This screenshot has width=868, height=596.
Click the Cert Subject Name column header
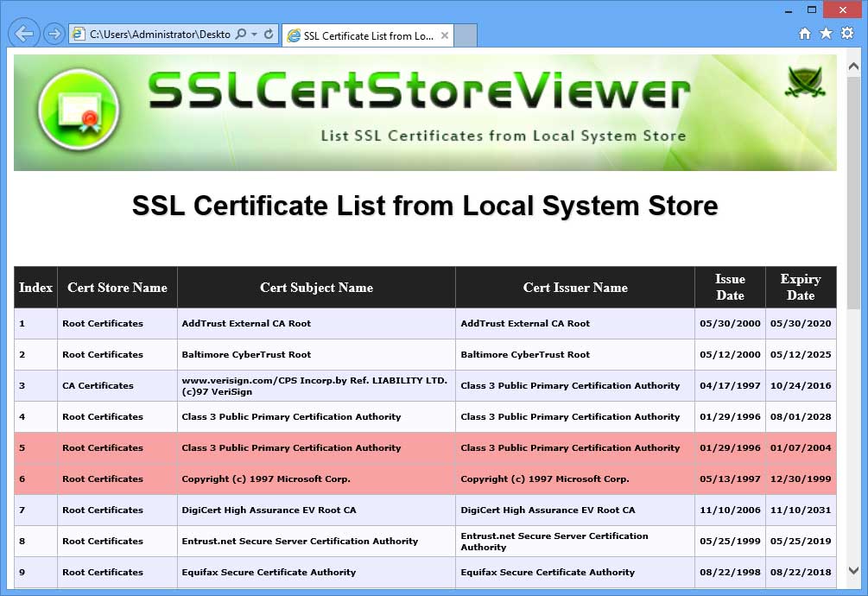(x=316, y=288)
